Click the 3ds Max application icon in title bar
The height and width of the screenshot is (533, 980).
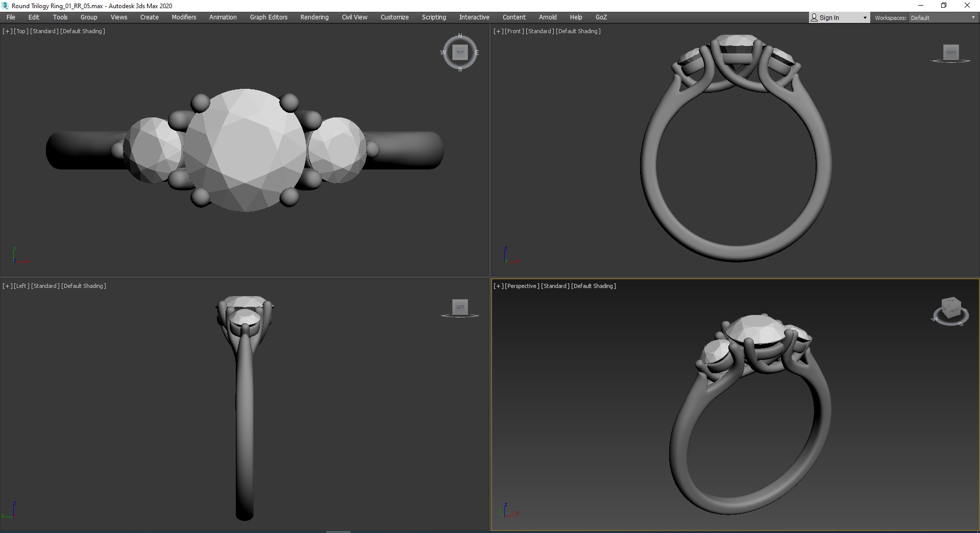click(5, 6)
